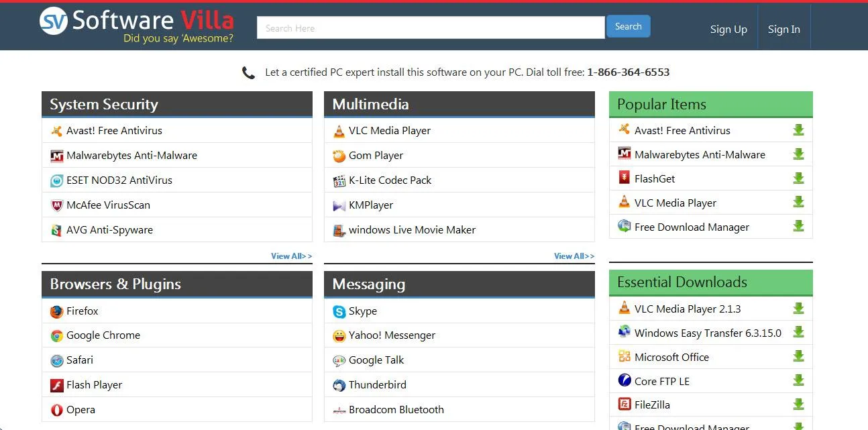Select the Firefox icon under Browsers & Plugins
Screen dimensions: 868x430
tap(56, 311)
